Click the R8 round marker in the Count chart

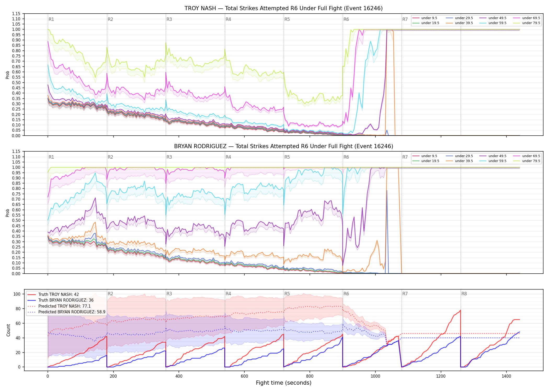464,294
